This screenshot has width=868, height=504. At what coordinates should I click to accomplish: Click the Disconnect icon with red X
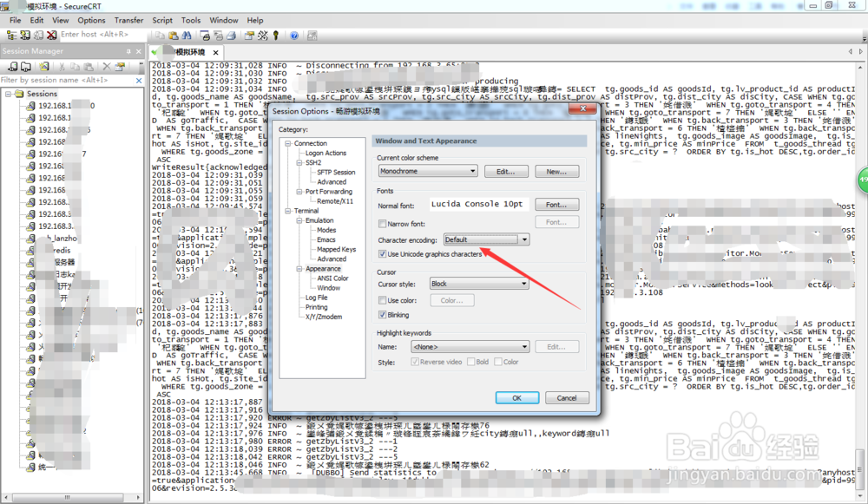[51, 35]
